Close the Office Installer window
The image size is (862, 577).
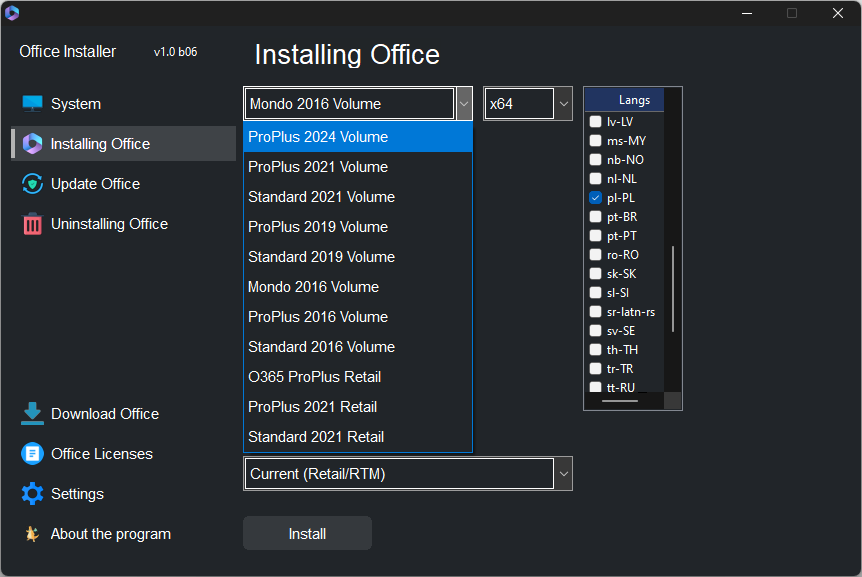837,13
